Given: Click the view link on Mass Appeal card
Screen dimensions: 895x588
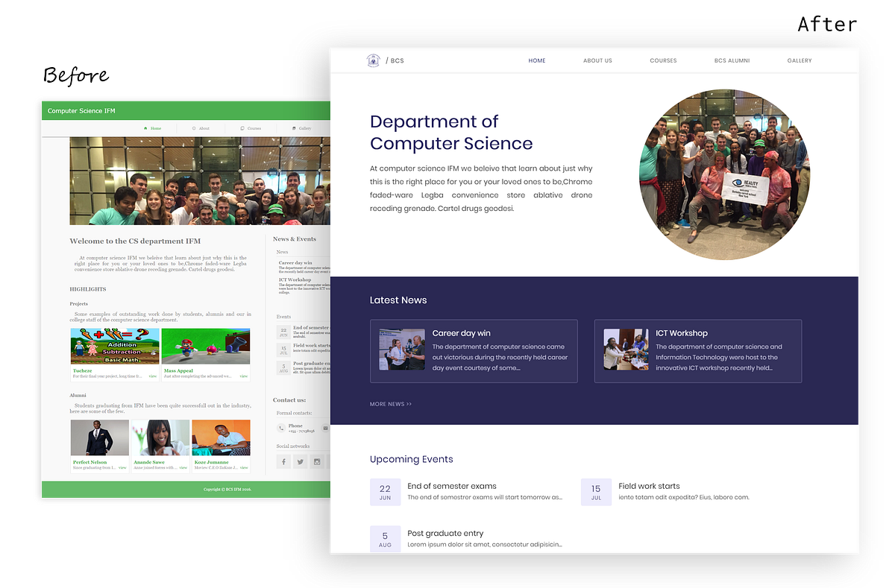Looking at the screenshot, I should point(243,376).
